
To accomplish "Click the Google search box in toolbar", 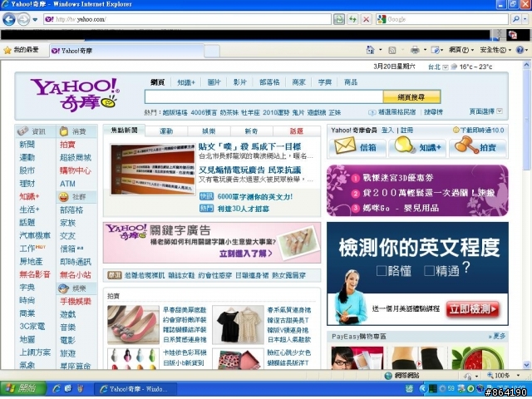I will (442, 19).
